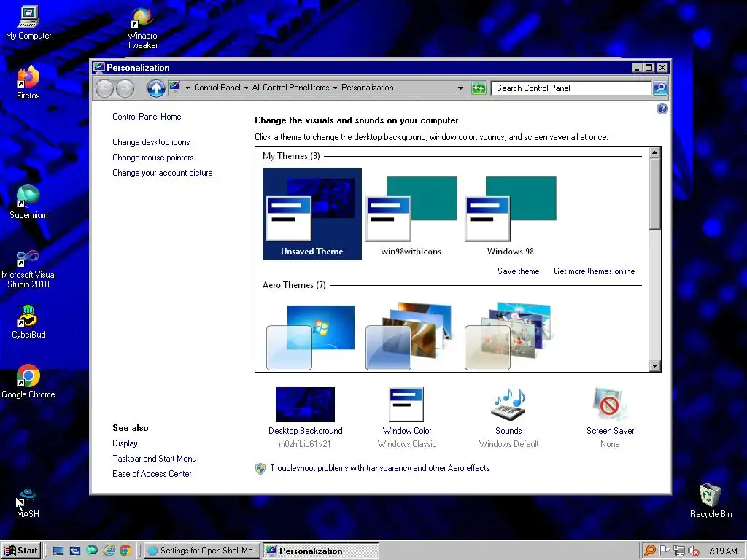
Task: Launch Internet Explorer from quick launch
Action: point(109,551)
